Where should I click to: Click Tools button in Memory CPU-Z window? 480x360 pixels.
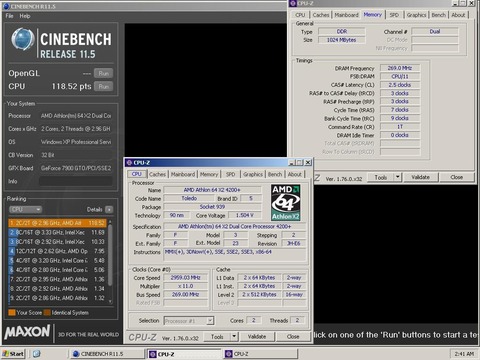[x=381, y=177]
